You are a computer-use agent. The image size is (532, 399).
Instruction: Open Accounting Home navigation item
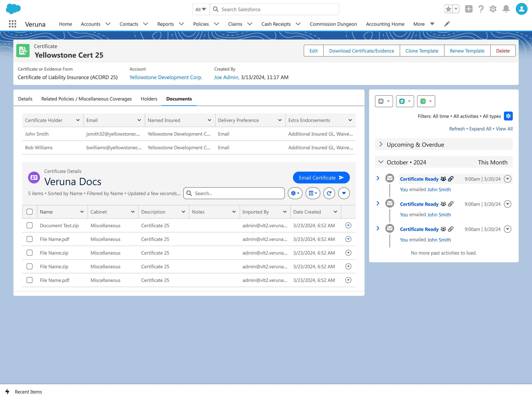tap(385, 24)
